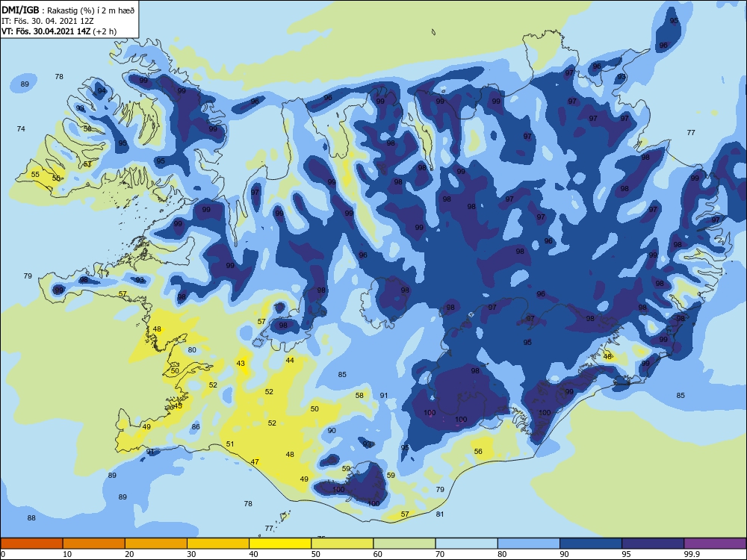Pick the yellow-green 50–60 legend swatch
The height and width of the screenshot is (560, 747).
click(x=342, y=544)
